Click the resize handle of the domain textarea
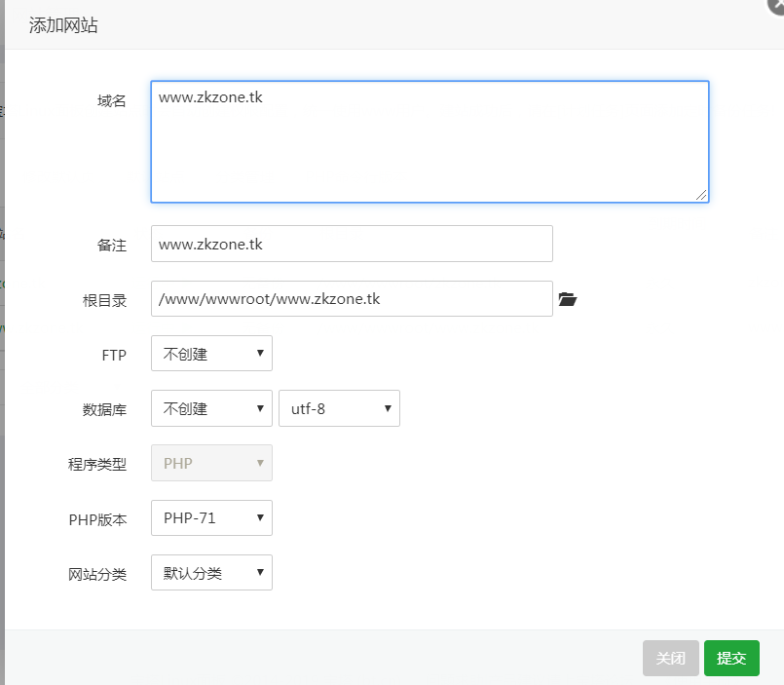Image resolution: width=784 pixels, height=685 pixels. coord(701,195)
